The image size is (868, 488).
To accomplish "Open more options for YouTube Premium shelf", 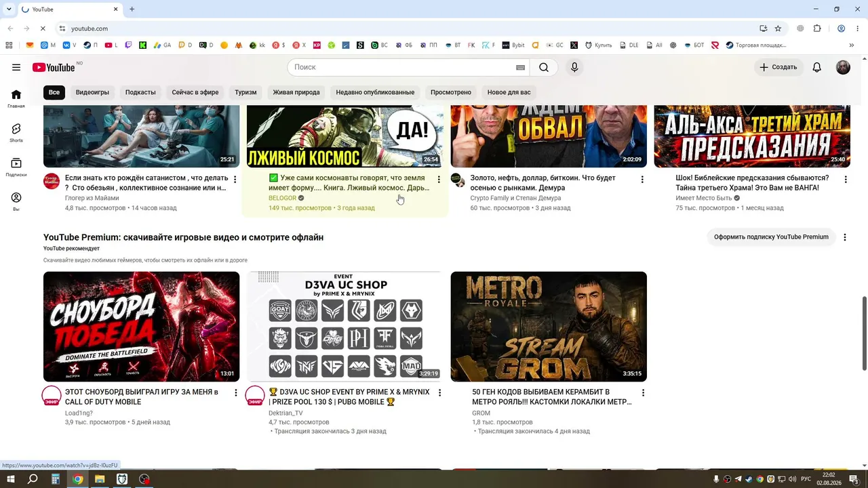I will click(x=845, y=237).
